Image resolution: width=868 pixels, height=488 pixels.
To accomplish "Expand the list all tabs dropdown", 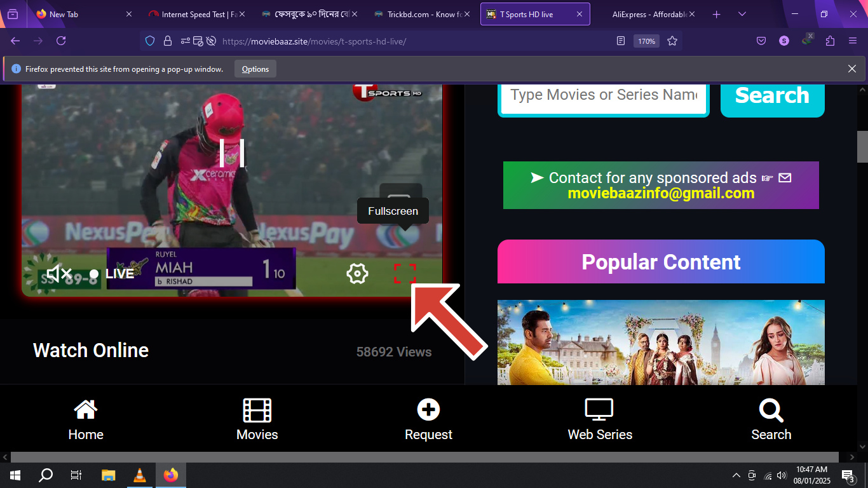I will (742, 14).
